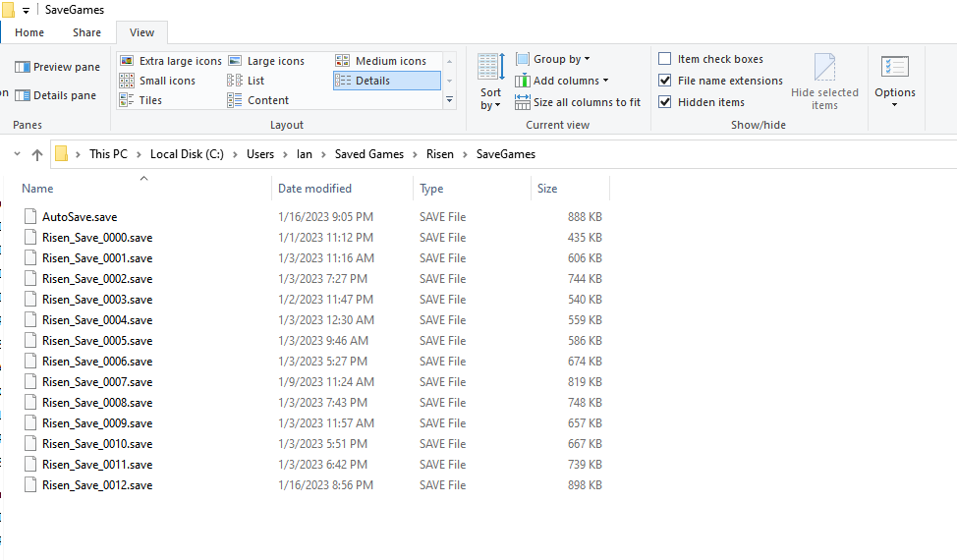Select the Risen_Save_0007.save file
957x560 pixels.
click(x=97, y=382)
